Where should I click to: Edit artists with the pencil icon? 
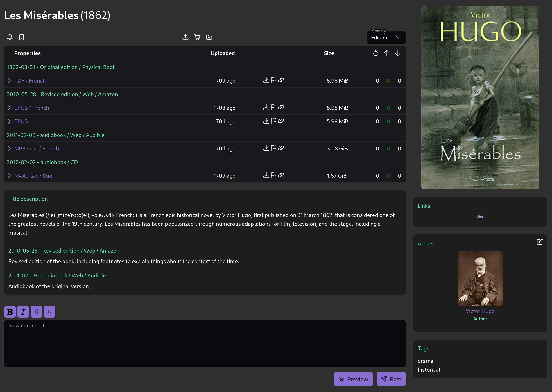coord(540,242)
